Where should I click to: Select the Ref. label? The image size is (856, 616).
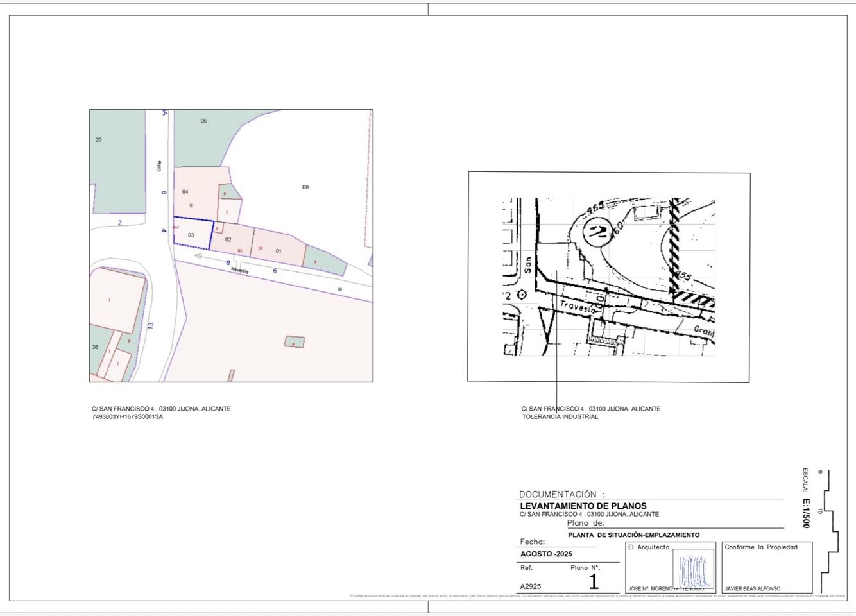tap(526, 568)
